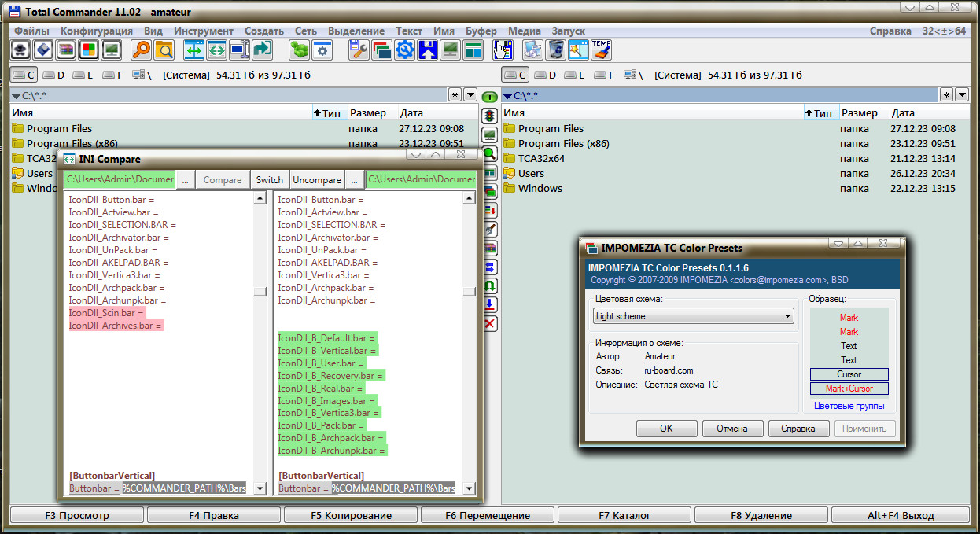Open the Справка menu
Image resolution: width=980 pixels, height=534 pixels.
point(891,31)
